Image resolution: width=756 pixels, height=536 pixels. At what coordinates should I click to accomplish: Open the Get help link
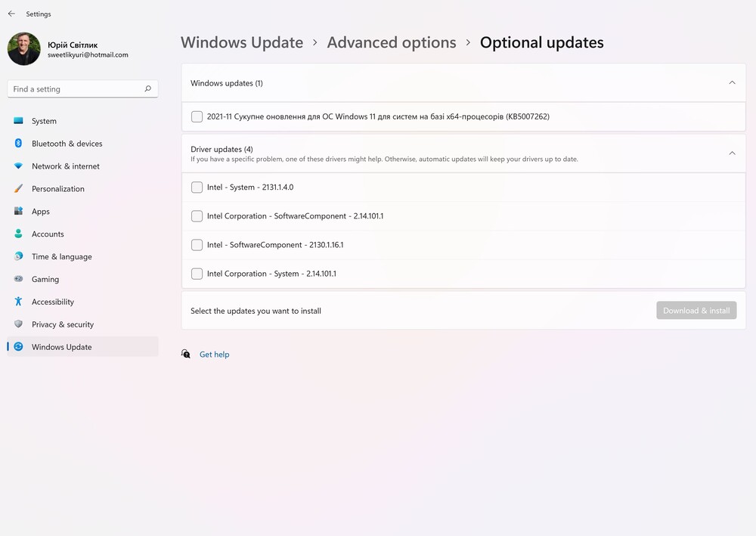[x=214, y=355]
